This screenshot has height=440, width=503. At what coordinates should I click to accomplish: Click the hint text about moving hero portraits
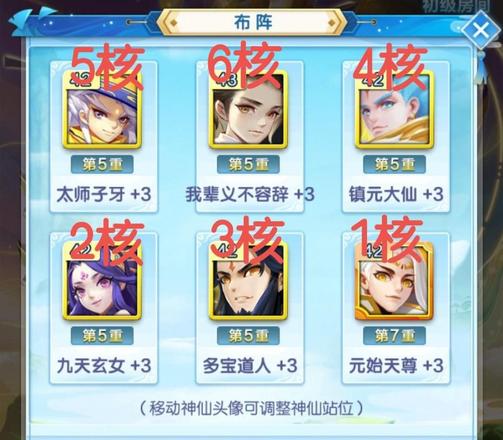[251, 408]
